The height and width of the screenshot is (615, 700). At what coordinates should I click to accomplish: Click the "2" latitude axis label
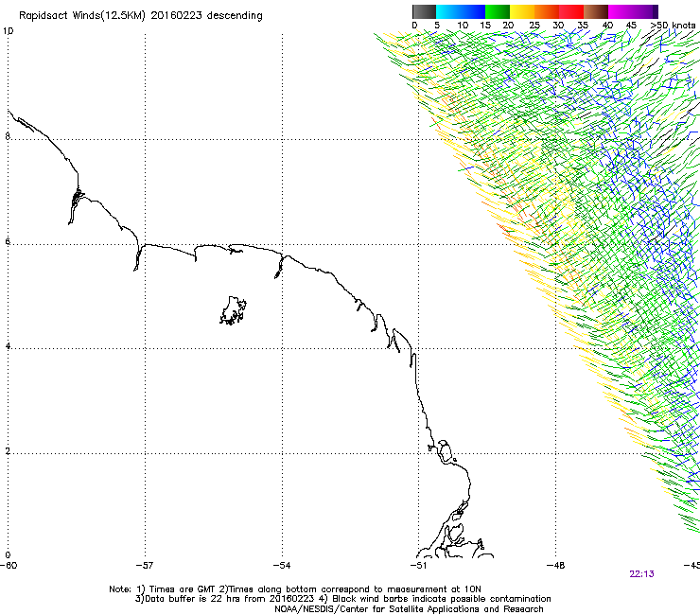click(x=8, y=451)
